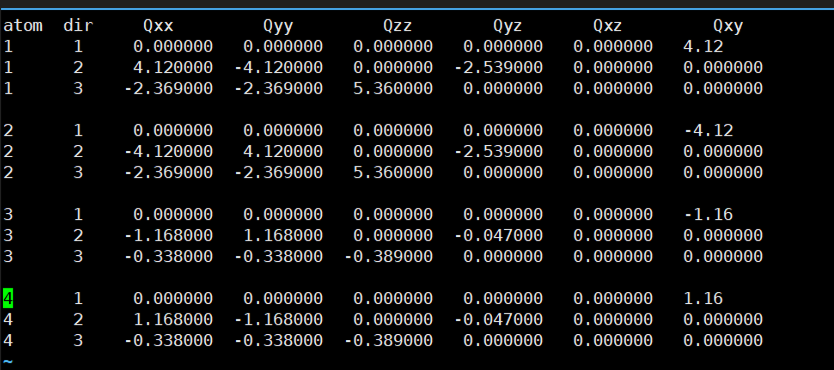Click Qxx value -0.338000 for atom 3 dir 3
This screenshot has width=834, height=370.
click(168, 256)
